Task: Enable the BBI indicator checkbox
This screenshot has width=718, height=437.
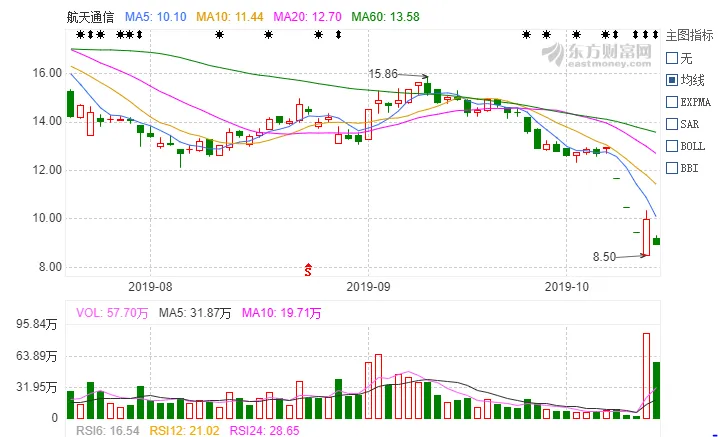Action: (672, 168)
